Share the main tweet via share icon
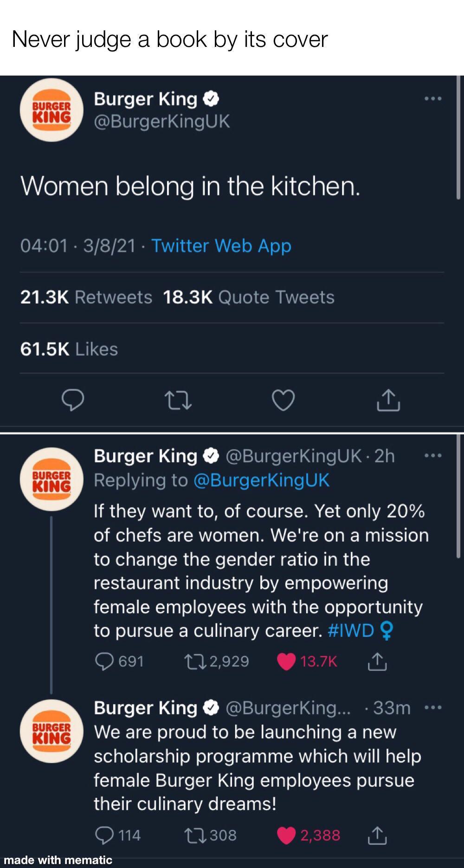 [x=388, y=401]
